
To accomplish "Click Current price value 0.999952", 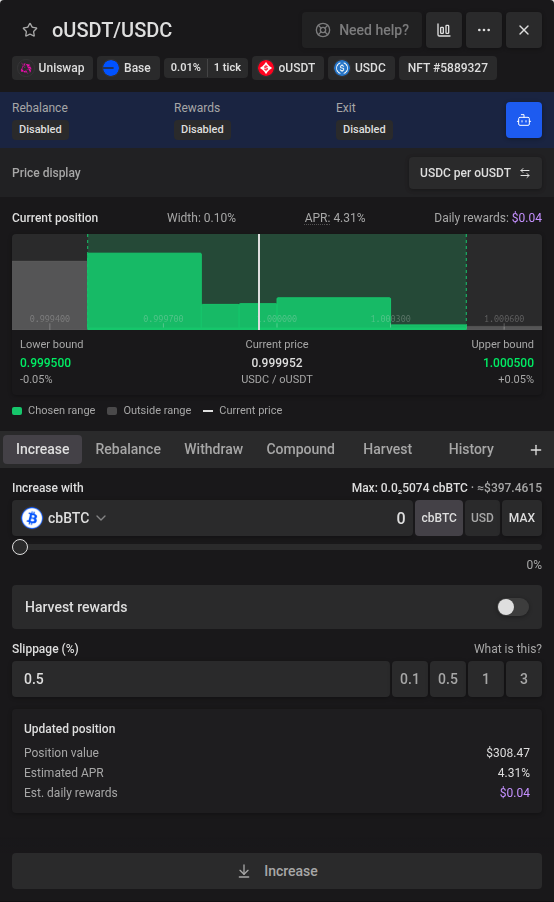I will click(277, 363).
